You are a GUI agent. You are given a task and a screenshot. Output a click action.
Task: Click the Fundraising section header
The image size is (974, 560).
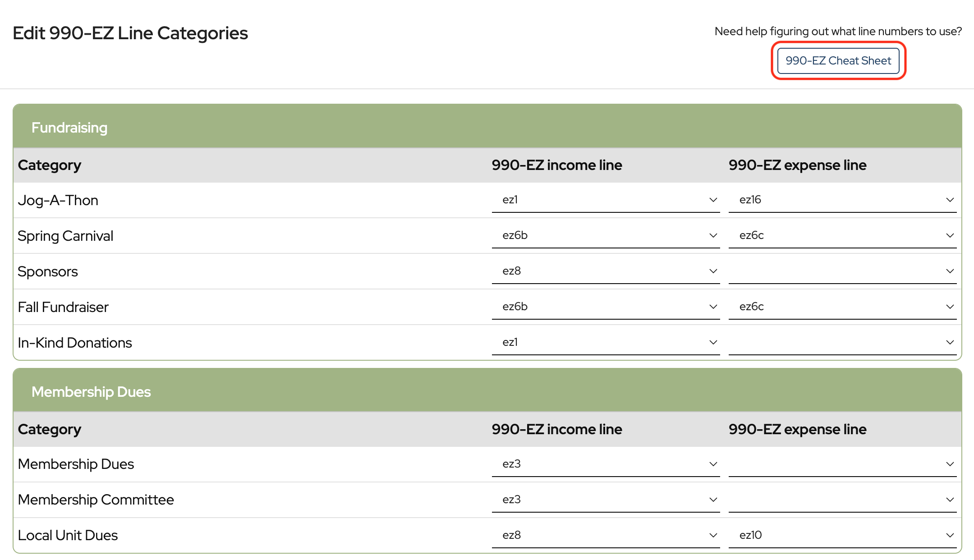tap(69, 128)
